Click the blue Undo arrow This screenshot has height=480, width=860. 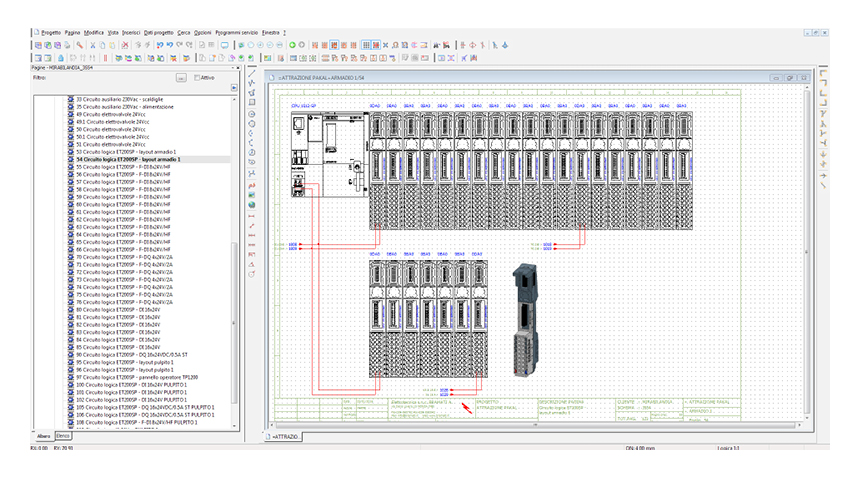tap(170, 45)
